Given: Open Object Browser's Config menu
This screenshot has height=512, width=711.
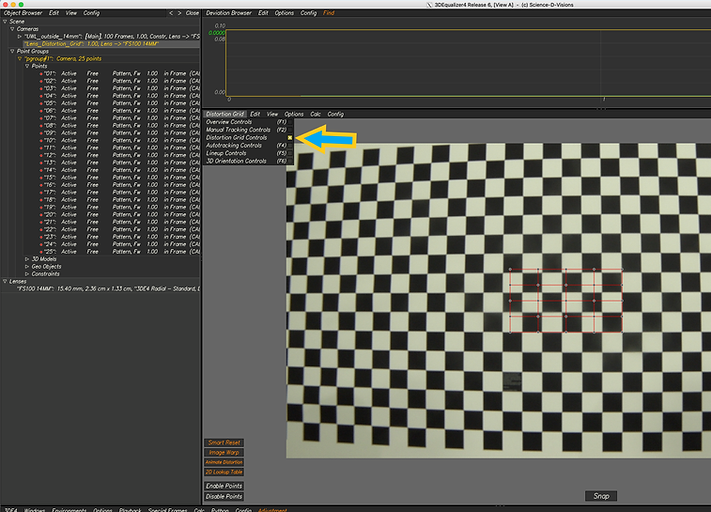Looking at the screenshot, I should pyautogui.click(x=91, y=13).
